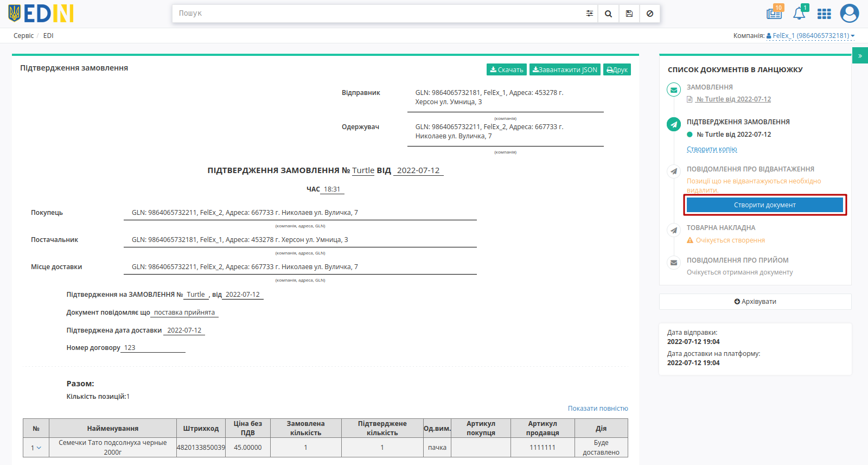Click barcode cell 4820133850039
868x465 pixels.
point(201,448)
